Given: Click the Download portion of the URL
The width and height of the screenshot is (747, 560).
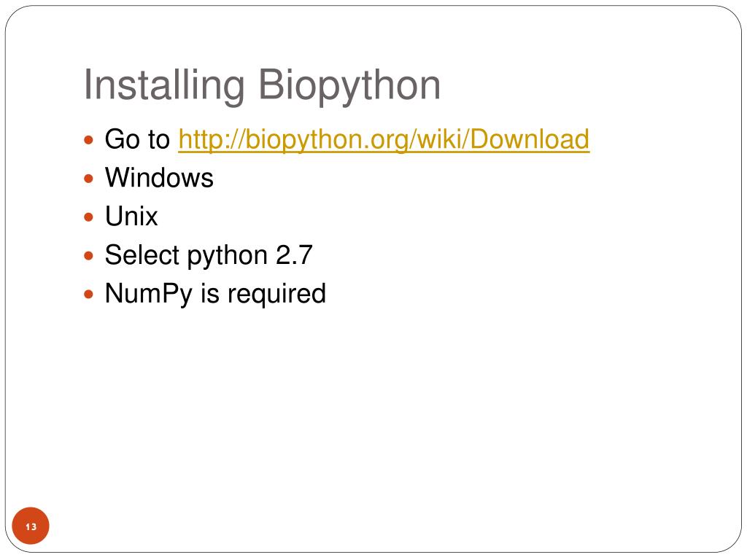Looking at the screenshot, I should click(530, 139).
